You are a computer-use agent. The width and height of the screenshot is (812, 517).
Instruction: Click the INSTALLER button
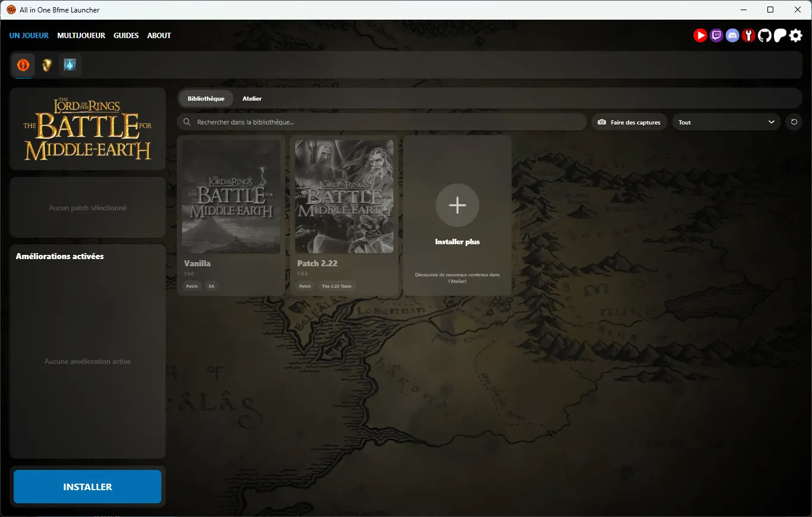[x=88, y=487]
